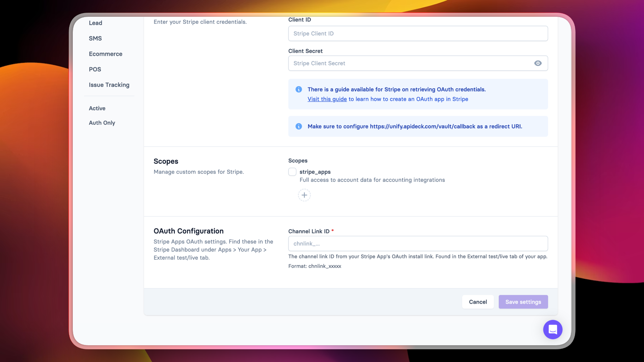Go to Ecommerce category
Image resolution: width=644 pixels, height=362 pixels.
[105, 54]
